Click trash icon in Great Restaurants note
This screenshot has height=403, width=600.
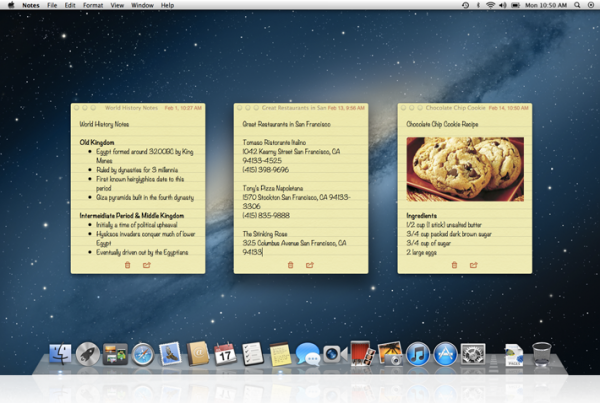[x=291, y=265]
